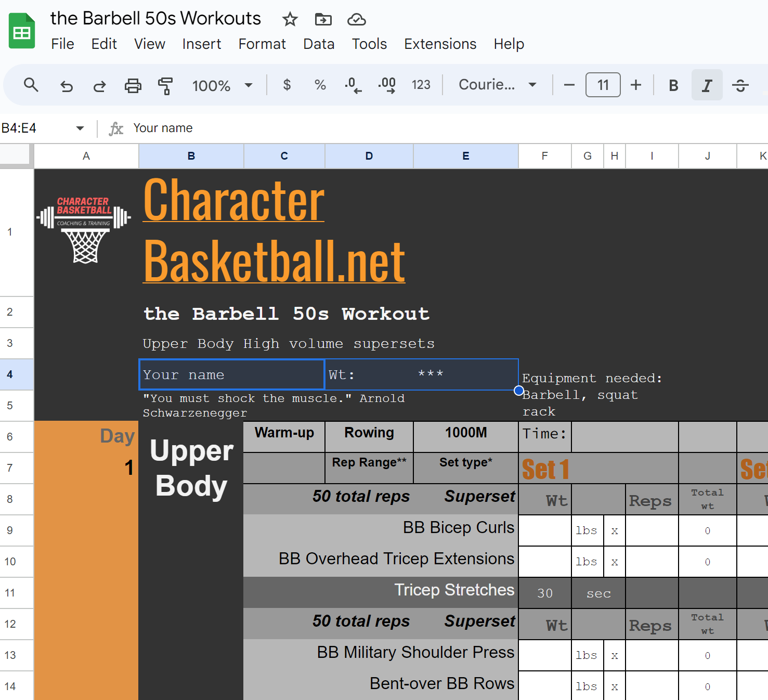Click the formula bar containing Your name
Viewport: 768px width, 700px height.
[x=447, y=128]
